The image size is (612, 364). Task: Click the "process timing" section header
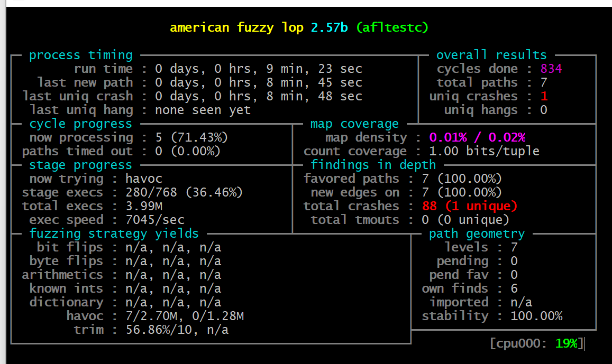click(x=81, y=55)
